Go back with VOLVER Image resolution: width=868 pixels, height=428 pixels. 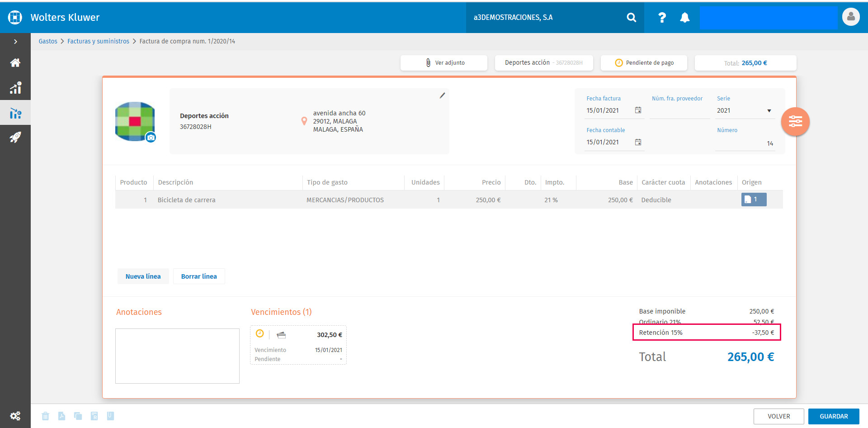(778, 416)
